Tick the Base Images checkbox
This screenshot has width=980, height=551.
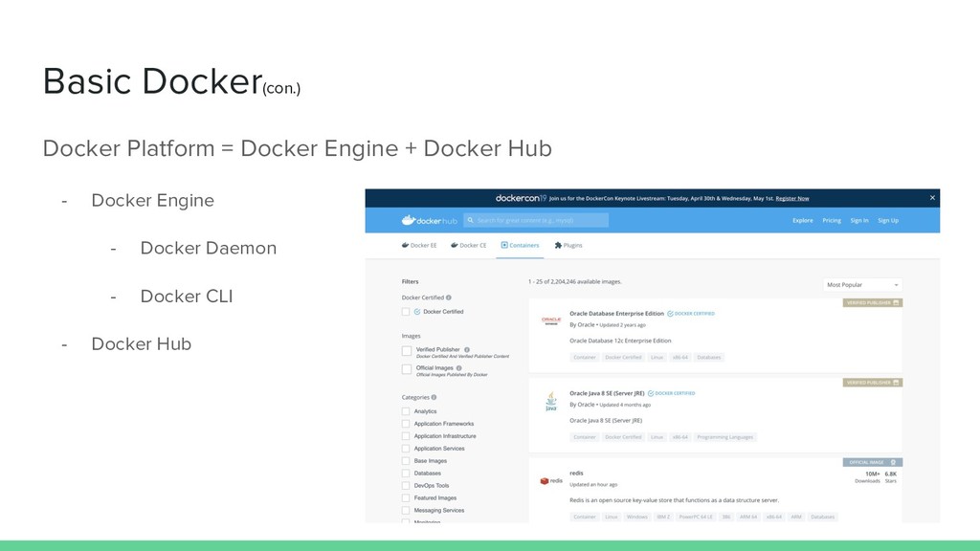click(406, 461)
